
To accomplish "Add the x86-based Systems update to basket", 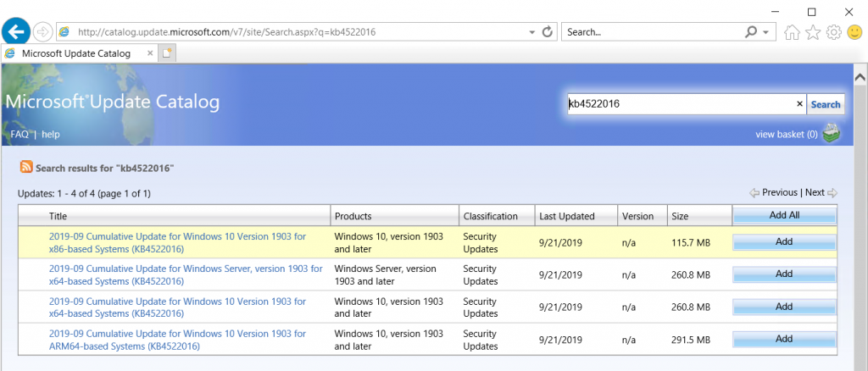I will (x=784, y=242).
